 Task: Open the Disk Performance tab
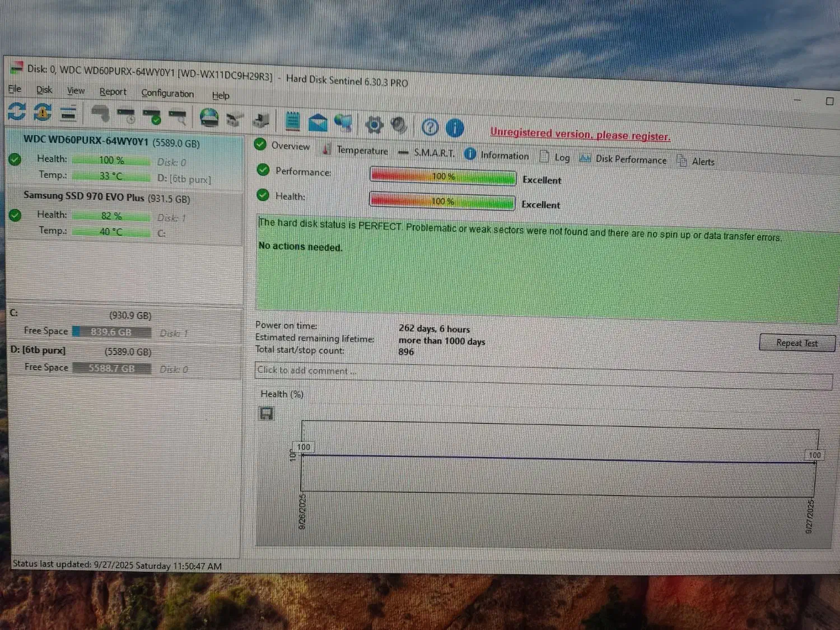pos(631,160)
